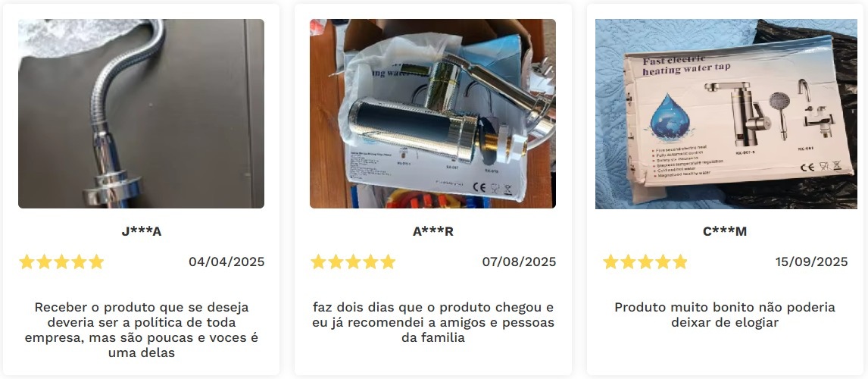
Task: Click review text starting 'Receber o produto'
Action: pyautogui.click(x=141, y=330)
